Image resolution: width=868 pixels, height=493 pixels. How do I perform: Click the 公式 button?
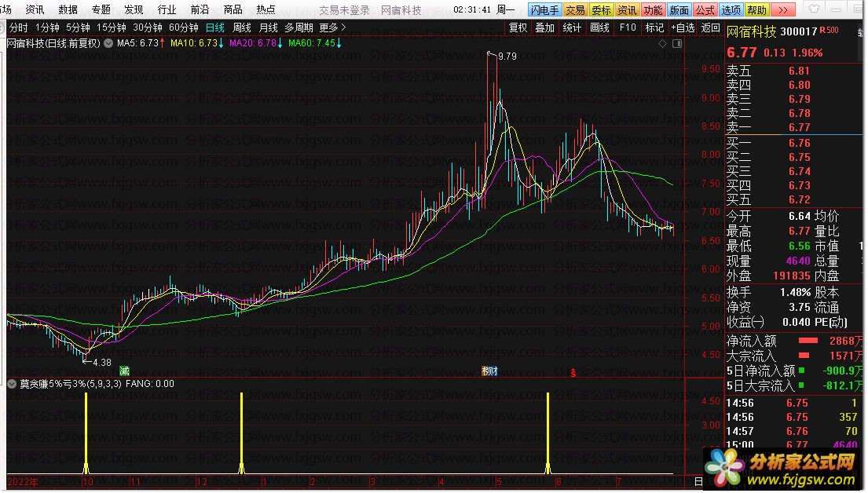705,10
